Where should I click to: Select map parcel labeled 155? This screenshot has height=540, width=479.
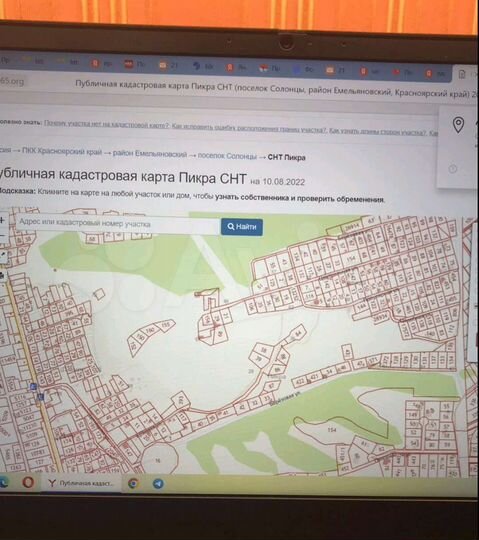(x=166, y=325)
